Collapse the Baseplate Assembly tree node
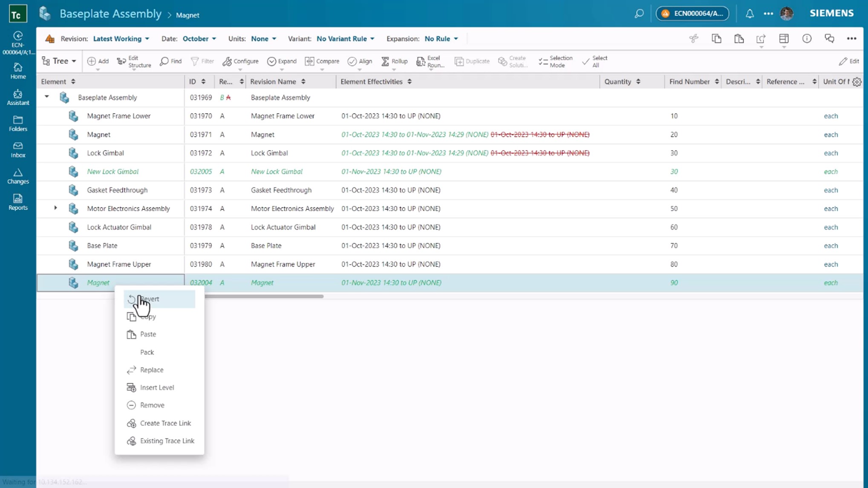This screenshot has height=488, width=868. click(x=47, y=97)
